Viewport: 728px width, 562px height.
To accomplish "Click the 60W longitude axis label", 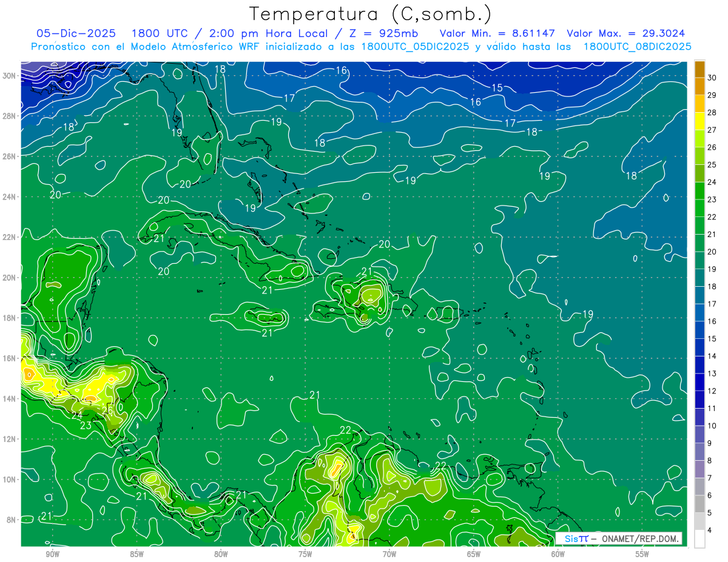I will (558, 554).
